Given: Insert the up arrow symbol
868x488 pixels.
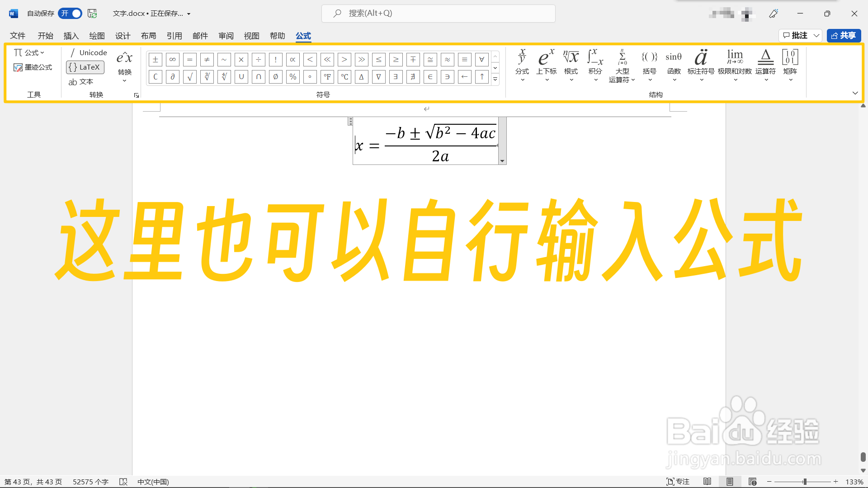Looking at the screenshot, I should (x=482, y=77).
